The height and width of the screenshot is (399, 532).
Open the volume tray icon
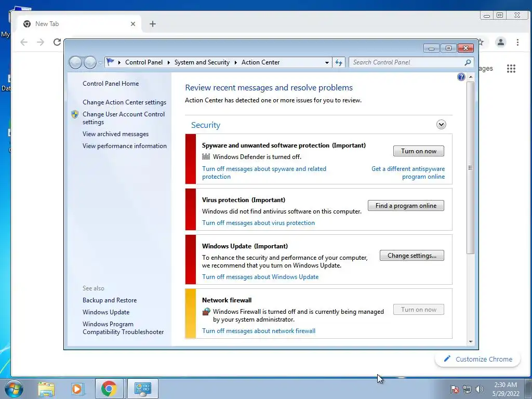click(480, 389)
